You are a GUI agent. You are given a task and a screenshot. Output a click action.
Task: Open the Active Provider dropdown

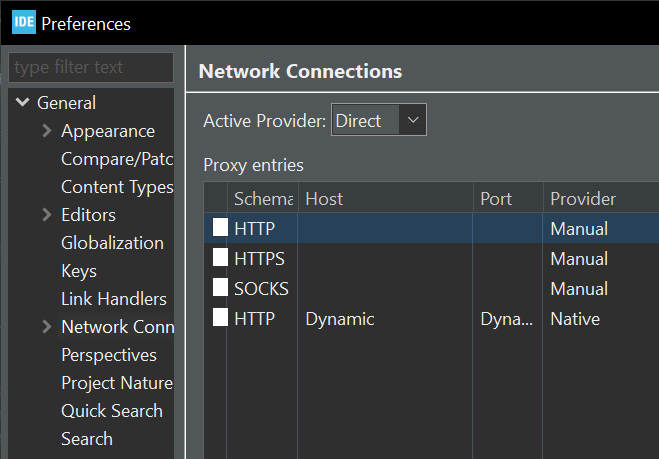click(379, 121)
